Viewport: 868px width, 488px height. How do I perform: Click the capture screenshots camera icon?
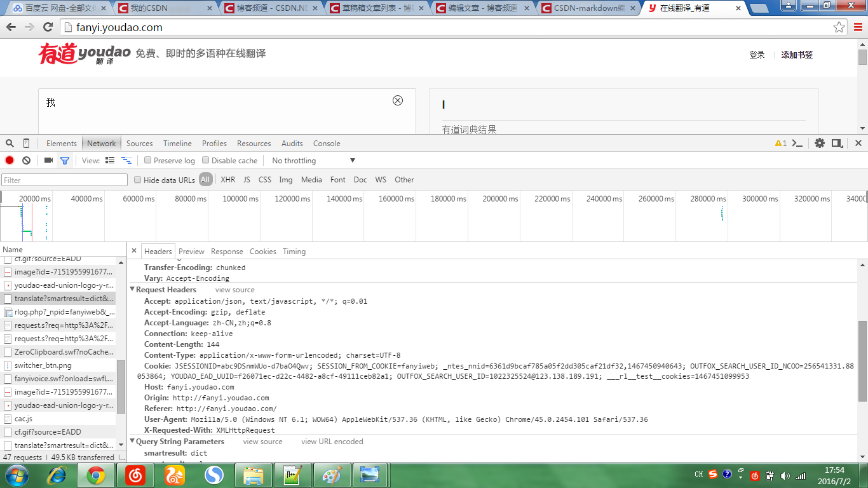(48, 161)
